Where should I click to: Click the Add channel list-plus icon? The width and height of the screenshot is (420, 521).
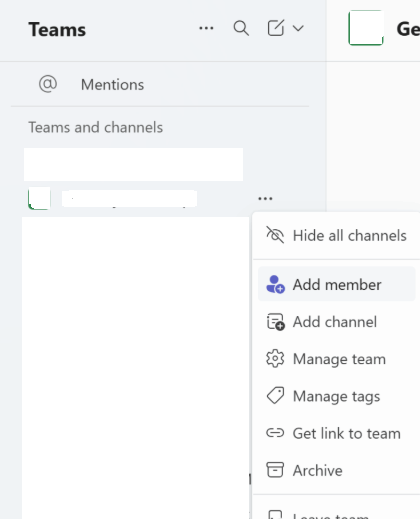(275, 322)
